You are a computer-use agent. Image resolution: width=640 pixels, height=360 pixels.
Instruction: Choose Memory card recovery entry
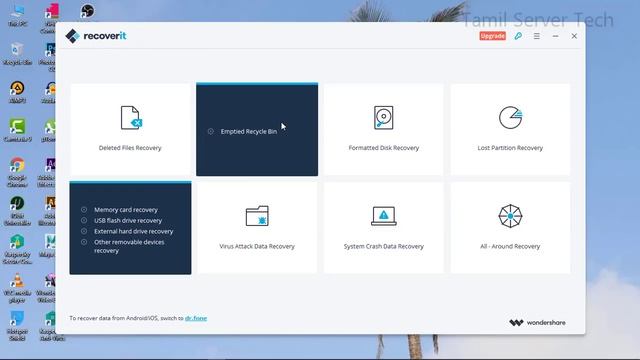tap(126, 210)
